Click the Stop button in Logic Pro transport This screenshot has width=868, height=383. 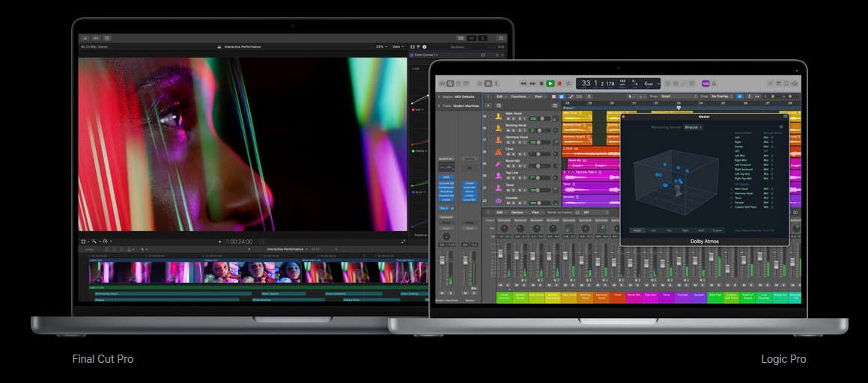(x=541, y=84)
